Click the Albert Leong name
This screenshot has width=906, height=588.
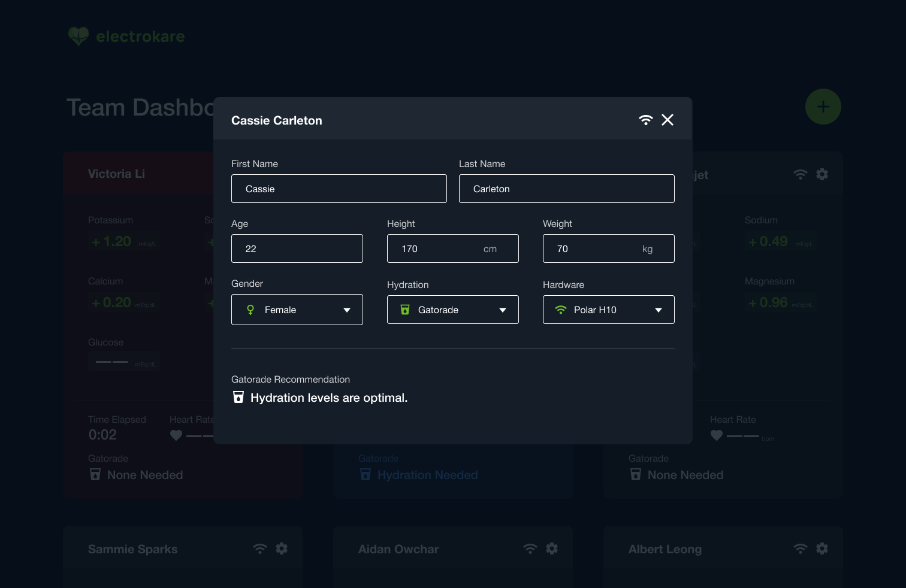pyautogui.click(x=665, y=549)
